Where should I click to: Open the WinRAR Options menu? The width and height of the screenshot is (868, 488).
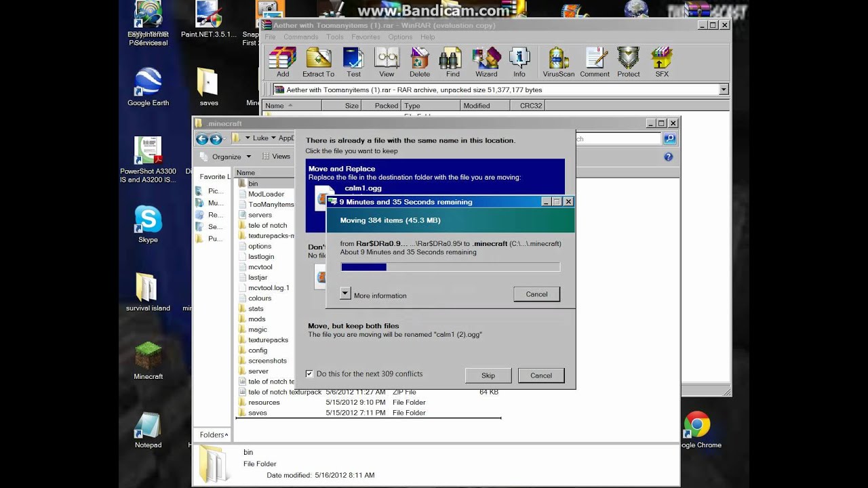click(400, 37)
